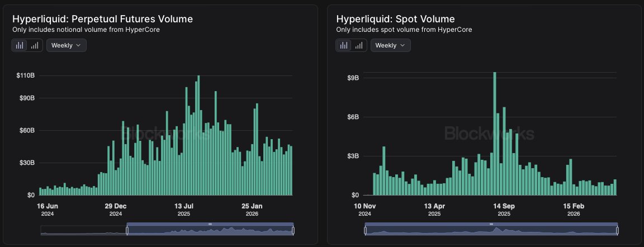Click the Hyperliquid: Perpetual Futures Volume title
Screen dimensions: 644x247
coord(102,19)
